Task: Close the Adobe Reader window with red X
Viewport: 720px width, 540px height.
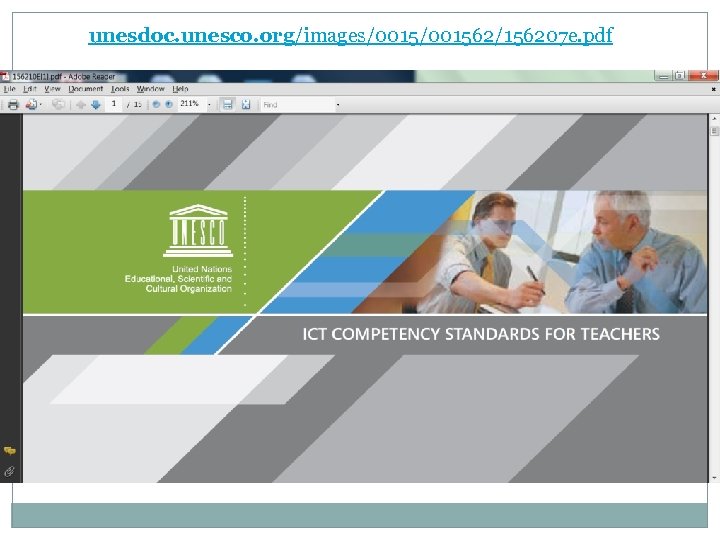Action: pos(703,76)
